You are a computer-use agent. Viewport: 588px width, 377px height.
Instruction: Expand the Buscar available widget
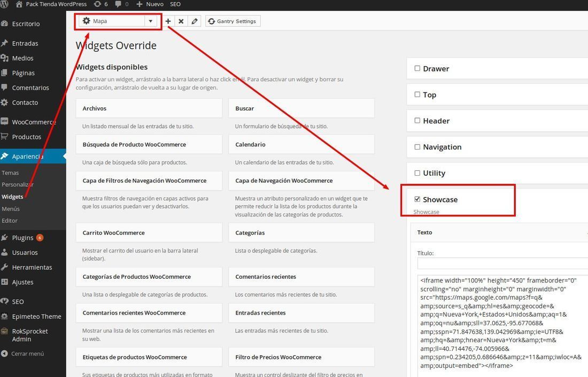point(301,108)
